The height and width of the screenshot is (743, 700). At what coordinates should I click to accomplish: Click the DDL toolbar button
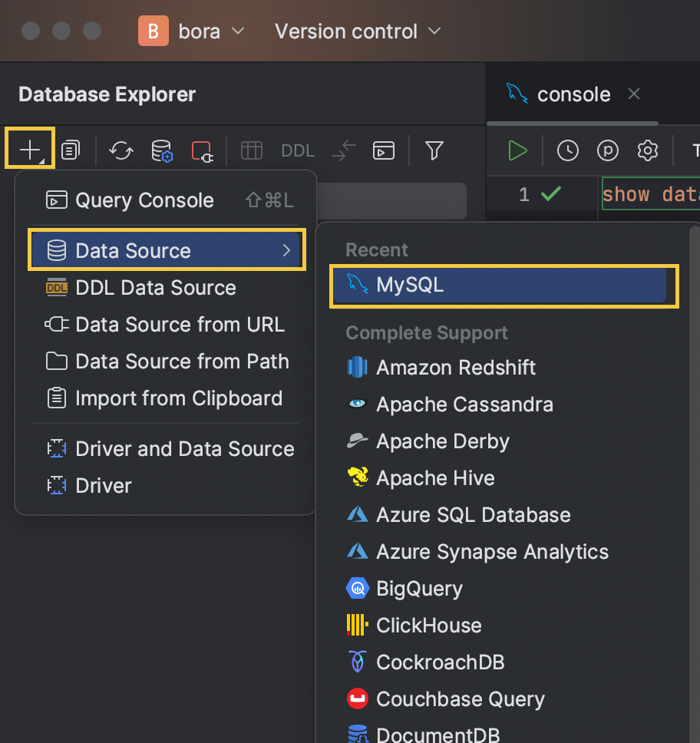(298, 150)
